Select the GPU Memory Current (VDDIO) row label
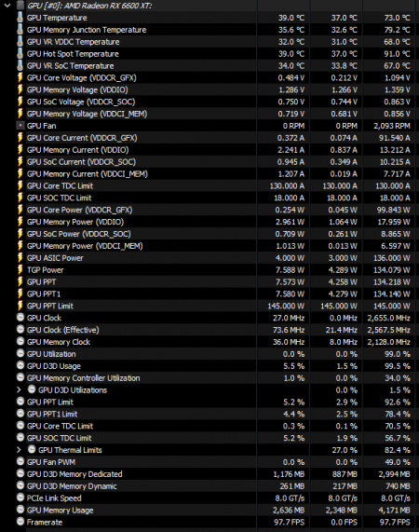 [x=77, y=150]
